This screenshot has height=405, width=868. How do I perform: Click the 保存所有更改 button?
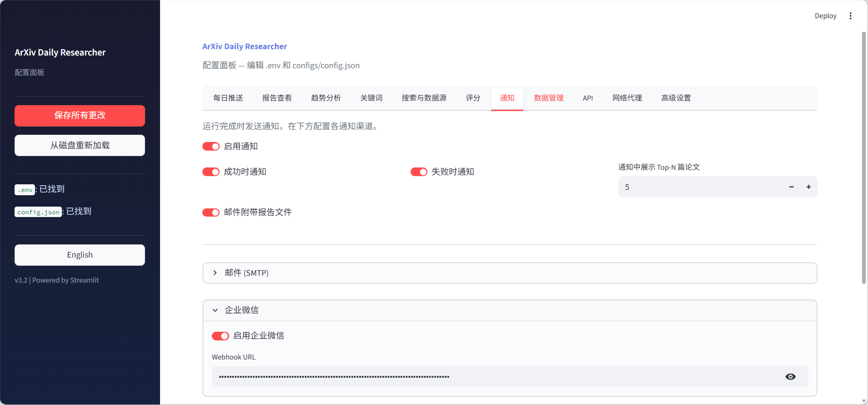80,116
